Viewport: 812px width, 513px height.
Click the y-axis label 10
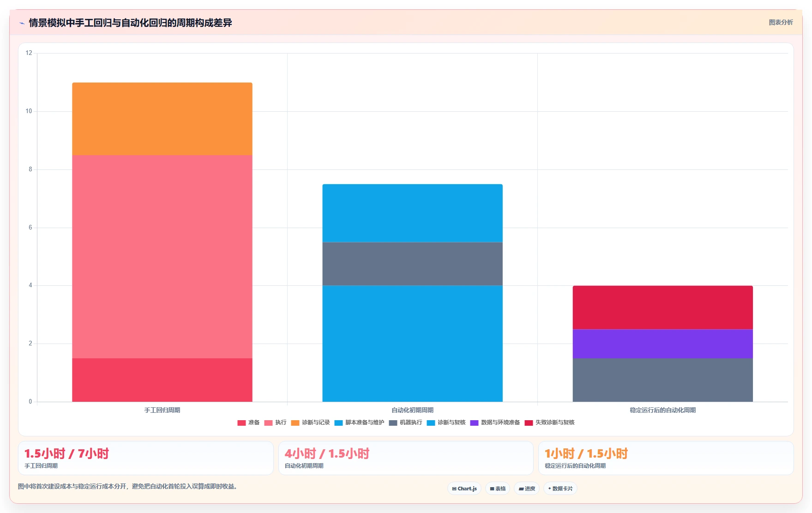pyautogui.click(x=29, y=111)
